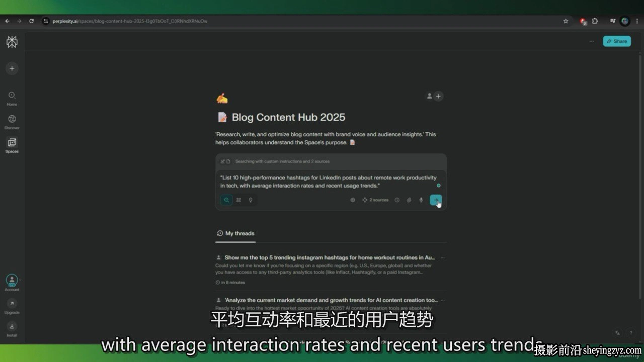Image resolution: width=644 pixels, height=362 pixels.
Task: Open options for the AI content creation thread
Action: (443, 300)
